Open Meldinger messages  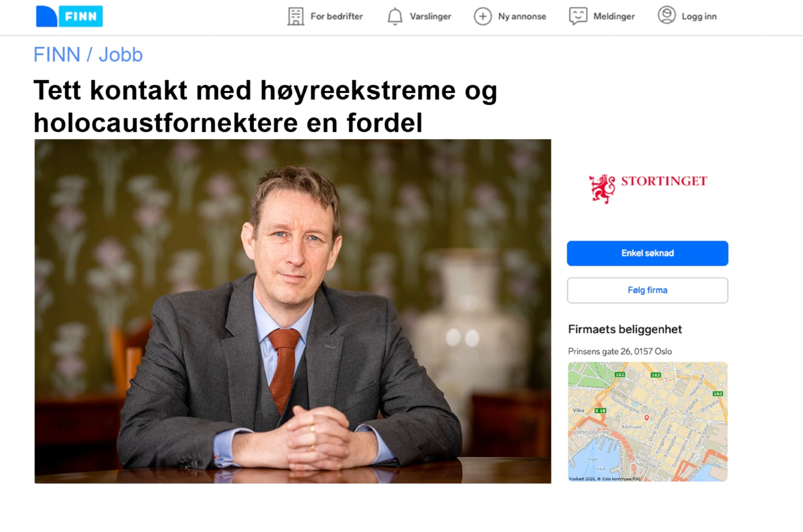tap(614, 16)
